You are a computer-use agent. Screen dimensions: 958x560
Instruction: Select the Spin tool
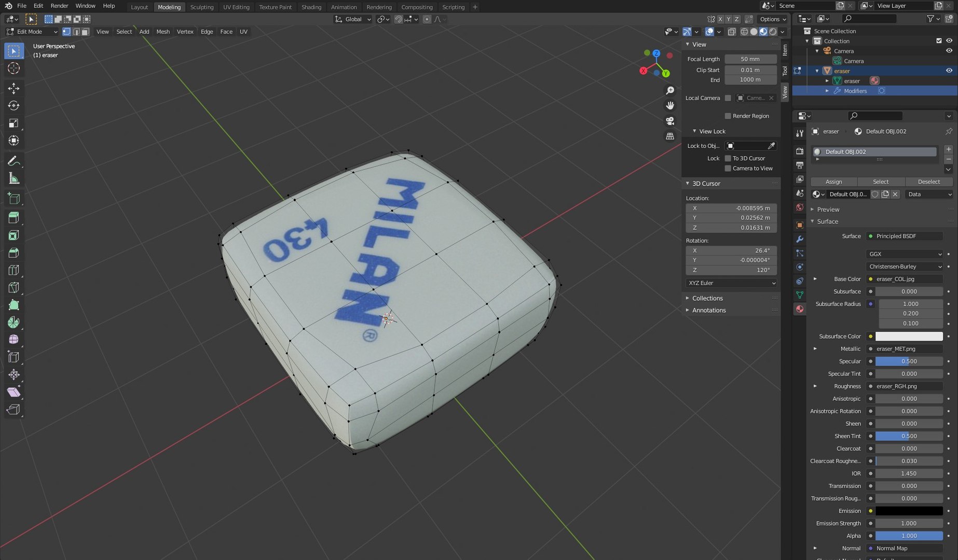pyautogui.click(x=14, y=323)
